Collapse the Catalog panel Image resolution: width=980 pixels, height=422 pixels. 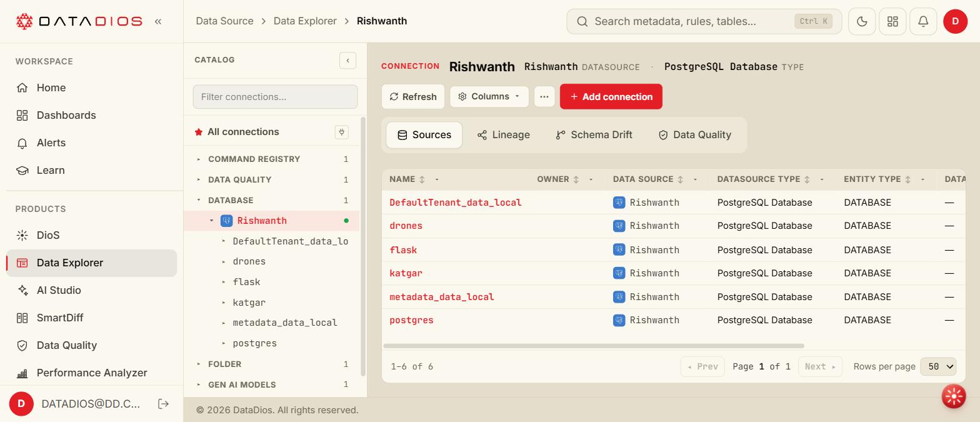point(347,60)
